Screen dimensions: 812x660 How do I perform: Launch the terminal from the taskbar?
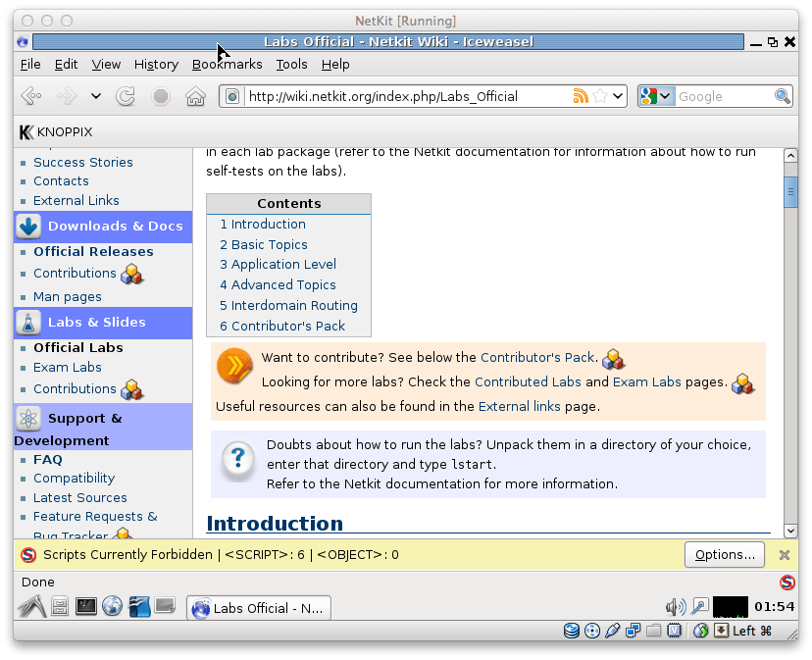pos(86,606)
